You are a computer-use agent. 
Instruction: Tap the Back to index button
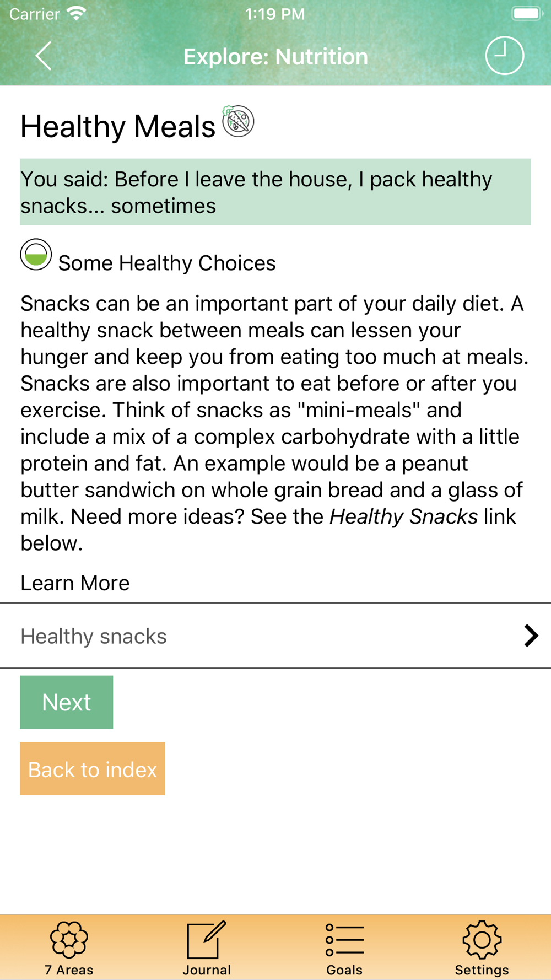(x=93, y=769)
